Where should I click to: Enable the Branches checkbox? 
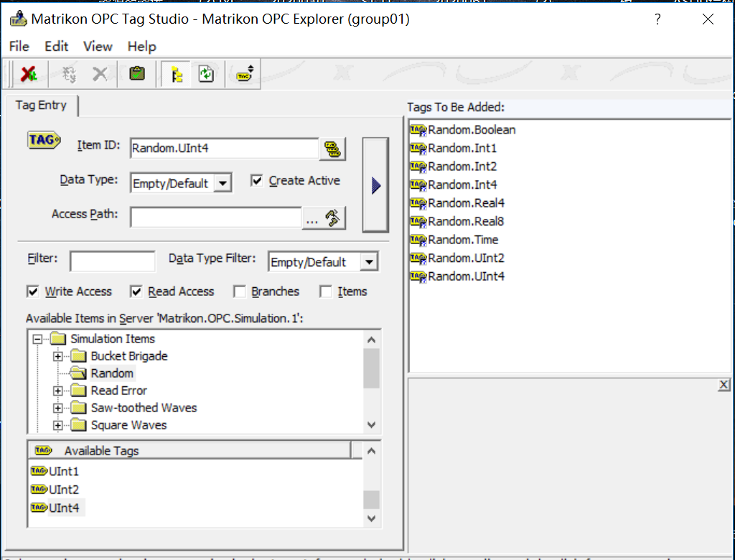pyautogui.click(x=240, y=291)
